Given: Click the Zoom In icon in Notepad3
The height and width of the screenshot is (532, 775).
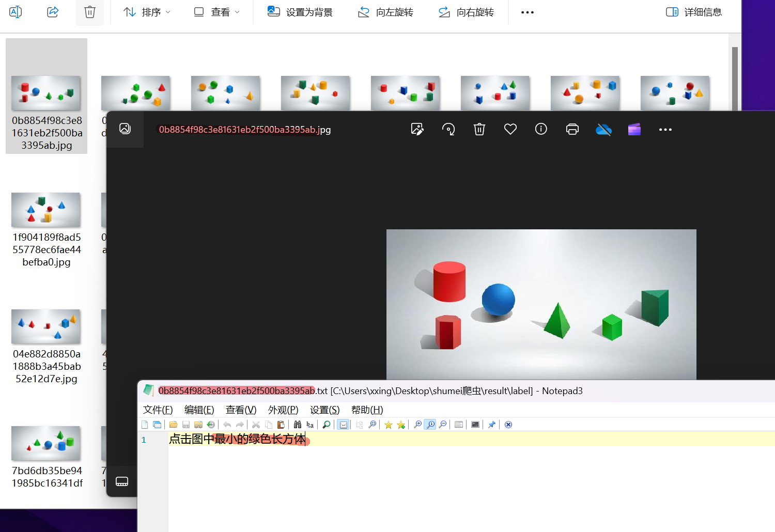Looking at the screenshot, I should point(417,425).
